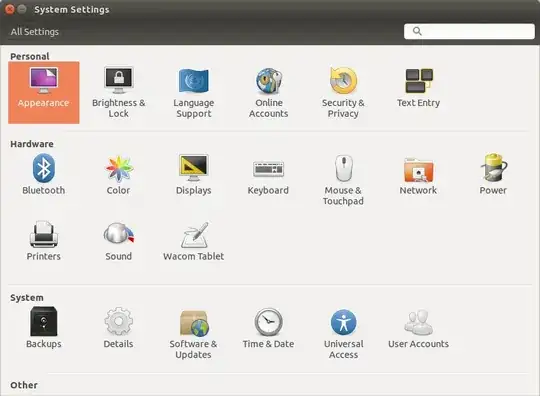Open the Online Accounts panel
The image size is (540, 396).
tap(269, 92)
